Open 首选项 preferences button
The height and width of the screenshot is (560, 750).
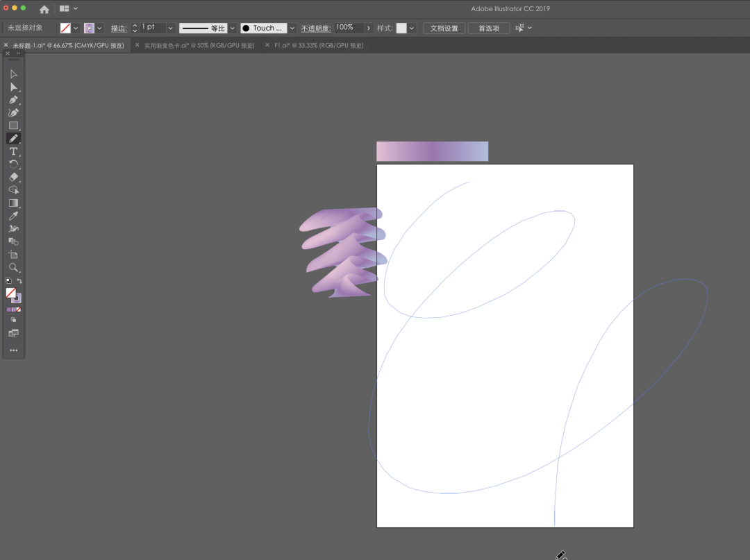coord(489,28)
